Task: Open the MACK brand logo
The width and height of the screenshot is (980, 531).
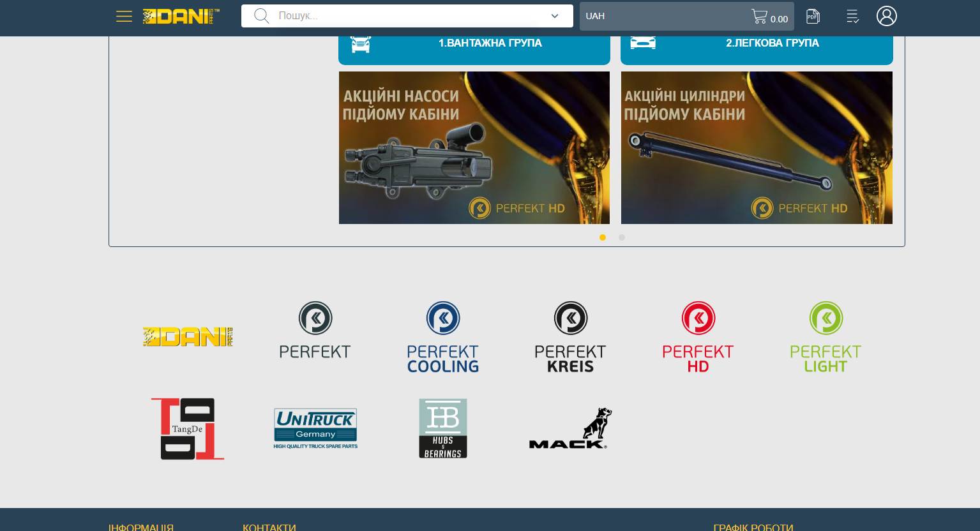Action: (x=571, y=428)
